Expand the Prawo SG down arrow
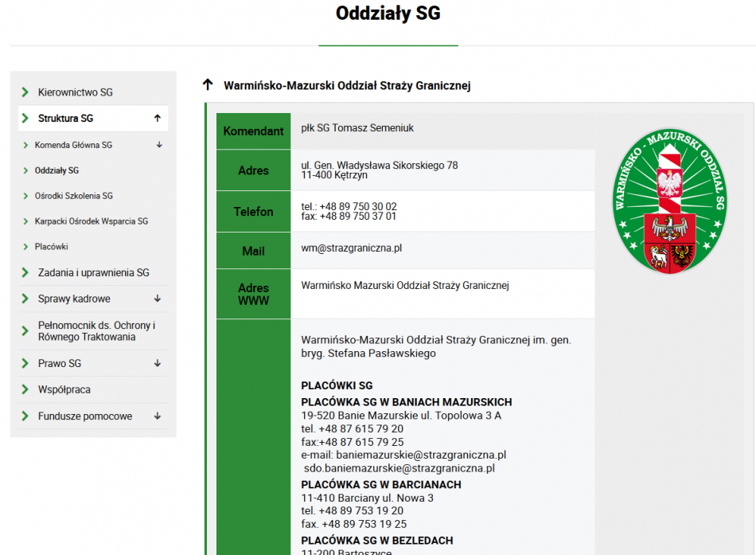756x555 pixels. click(x=158, y=363)
